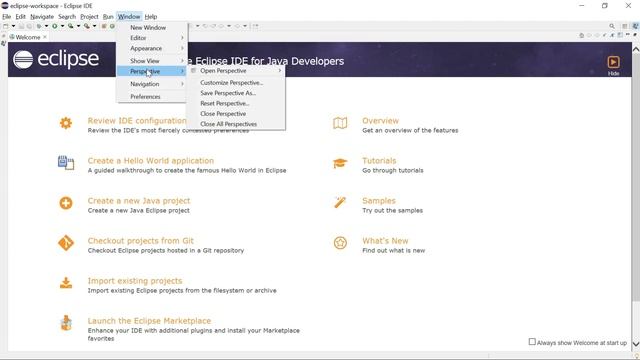Open the Project menu
The width and height of the screenshot is (640, 360).
pyautogui.click(x=89, y=17)
